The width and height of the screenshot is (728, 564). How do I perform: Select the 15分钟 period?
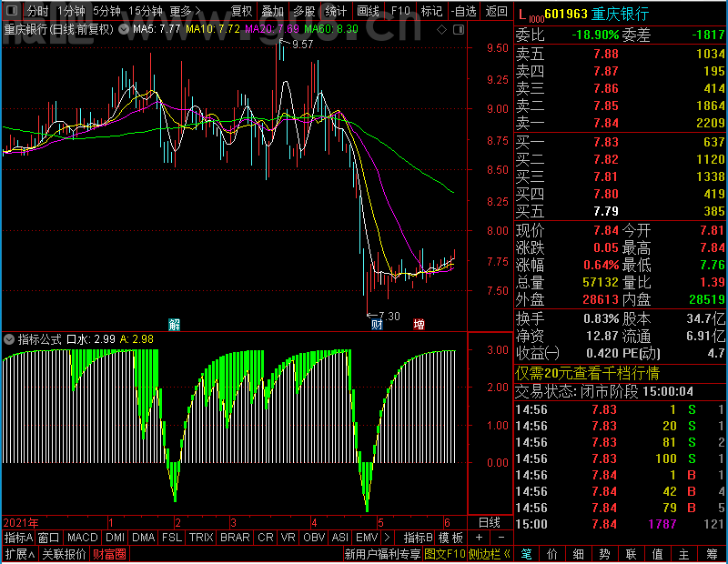pyautogui.click(x=145, y=11)
